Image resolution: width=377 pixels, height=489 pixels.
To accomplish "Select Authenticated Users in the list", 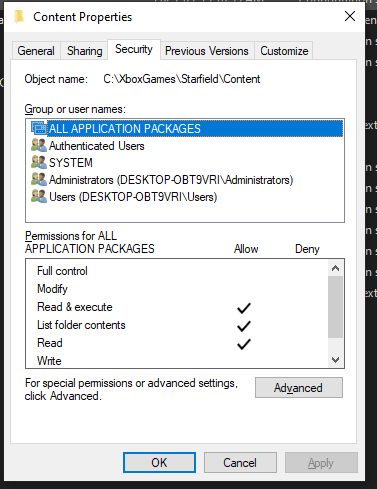I will 97,146.
